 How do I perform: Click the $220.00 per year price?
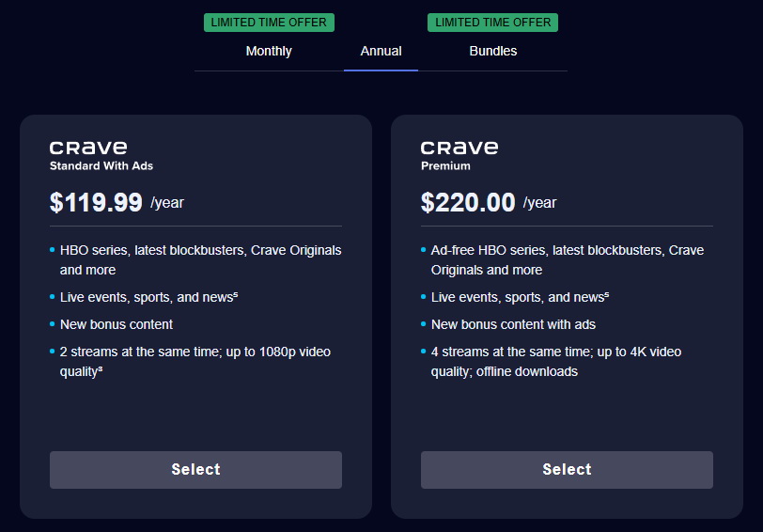tap(468, 202)
